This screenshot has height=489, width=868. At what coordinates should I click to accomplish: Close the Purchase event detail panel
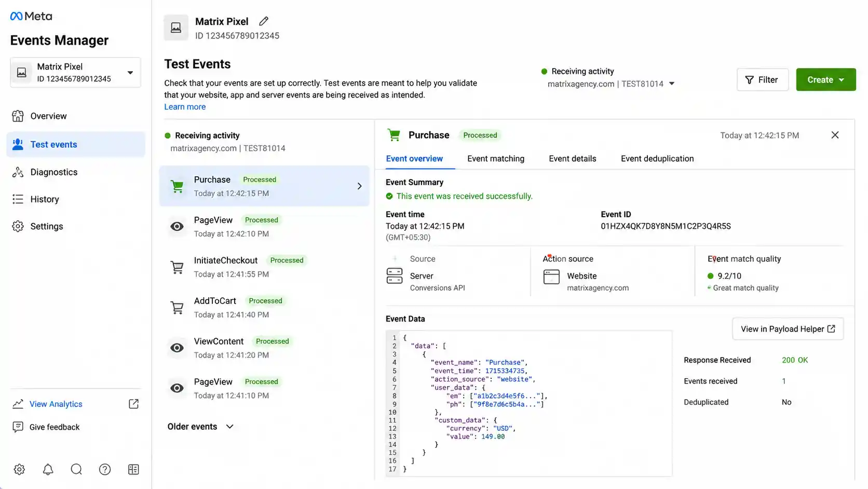coord(835,135)
